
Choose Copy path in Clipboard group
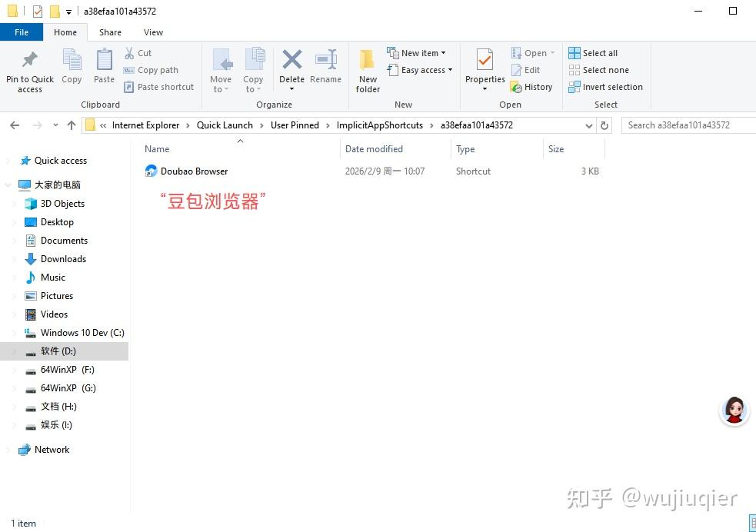pyautogui.click(x=151, y=70)
